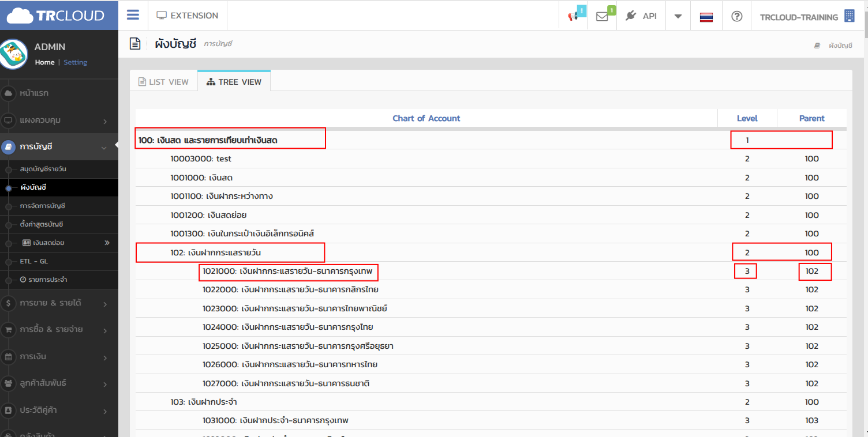Select account 1027000 ธนาคารธนชาติ

point(286,383)
